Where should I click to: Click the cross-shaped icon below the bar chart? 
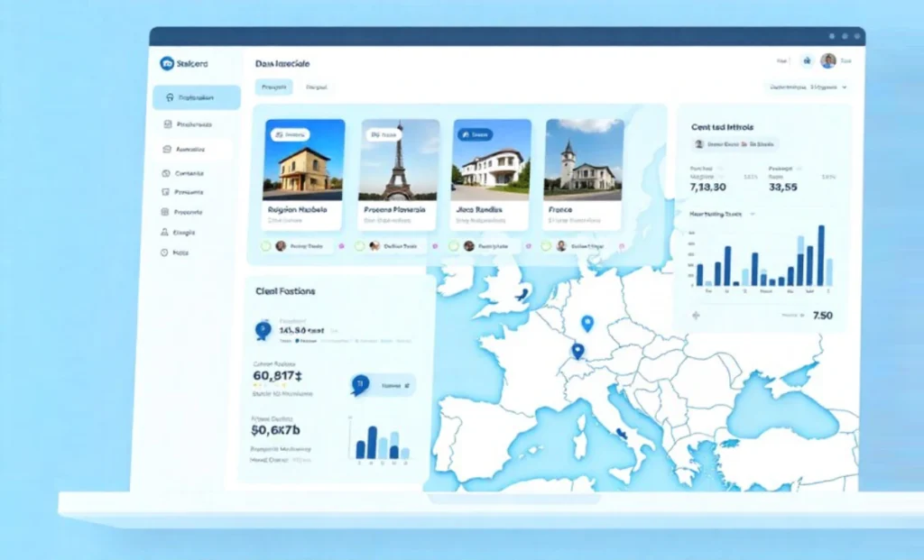click(696, 316)
